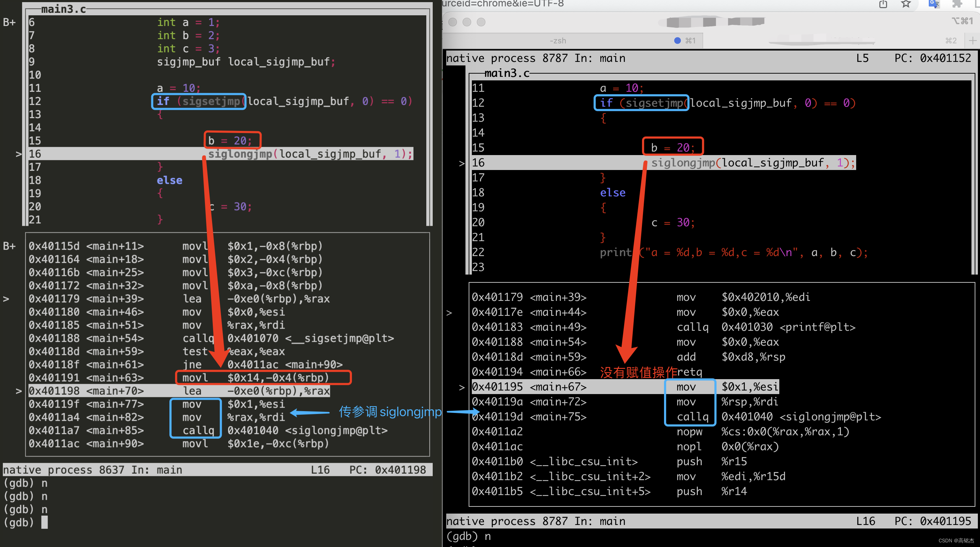Screen dimensions: 980x547
Task: Minimize the right terminal window with the second traffic-light button
Action: tap(467, 22)
